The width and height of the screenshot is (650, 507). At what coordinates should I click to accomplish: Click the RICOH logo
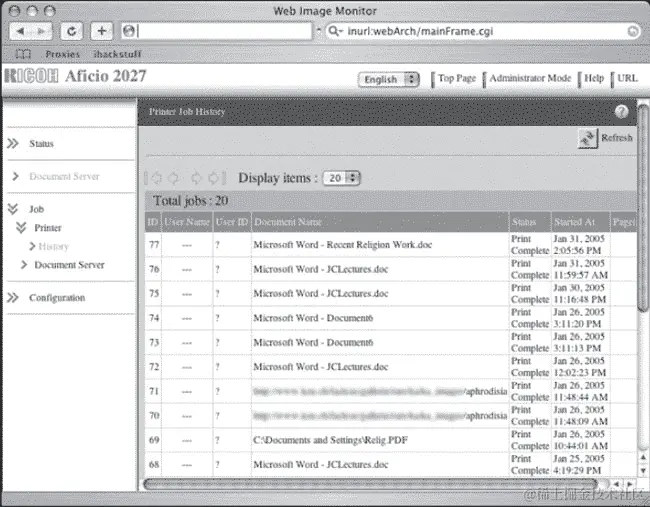[x=32, y=76]
